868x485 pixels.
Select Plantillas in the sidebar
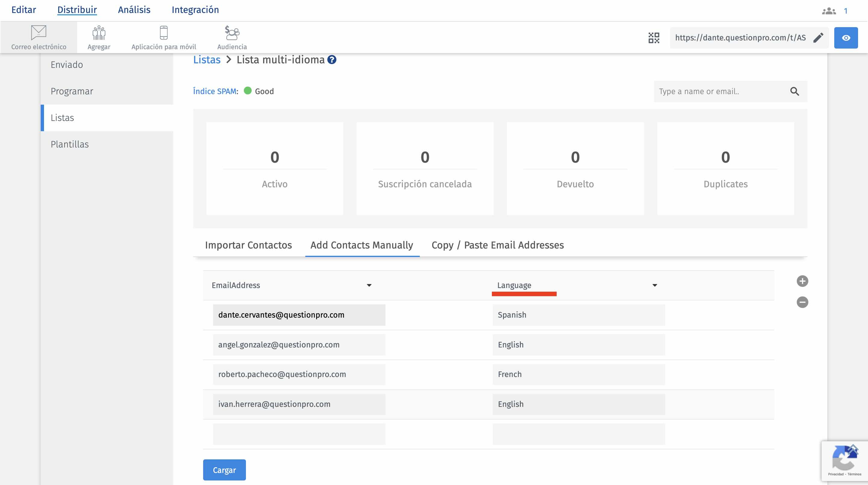coord(70,144)
